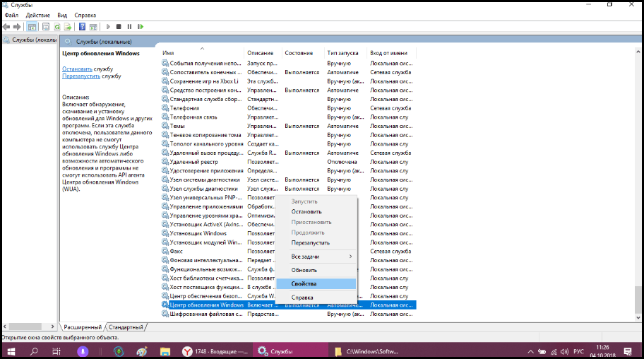This screenshot has width=644, height=359.
Task: Sort by the Имя column header
Action: click(x=201, y=53)
